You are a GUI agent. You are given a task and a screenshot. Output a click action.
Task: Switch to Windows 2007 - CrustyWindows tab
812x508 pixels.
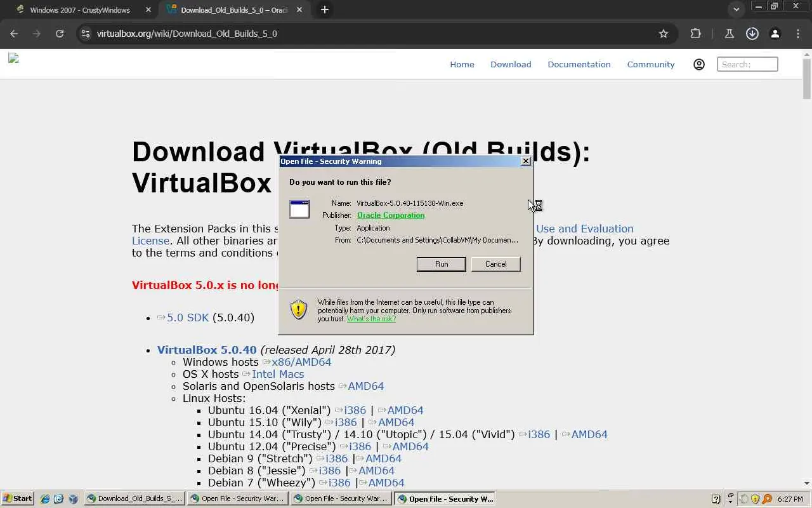(79, 10)
